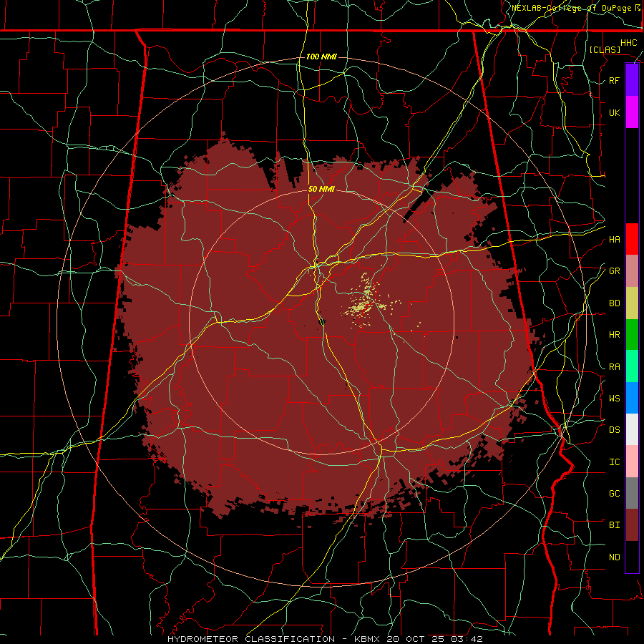Pick the mint green RA legend swatch
This screenshot has width=644, height=644.
632,366
